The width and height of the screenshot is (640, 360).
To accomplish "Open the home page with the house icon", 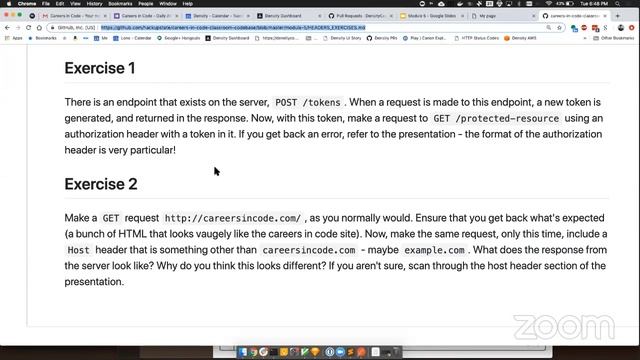I will [39, 27].
